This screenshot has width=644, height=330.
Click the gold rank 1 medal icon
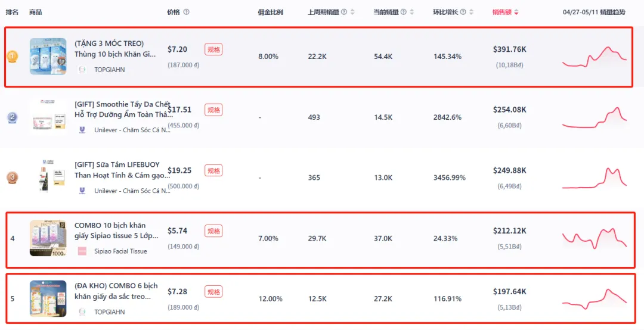click(x=13, y=56)
